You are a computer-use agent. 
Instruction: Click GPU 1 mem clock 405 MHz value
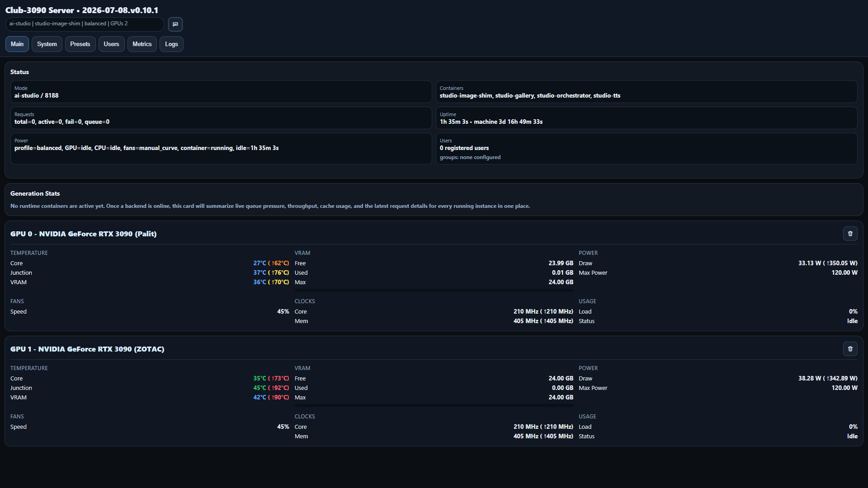point(543,436)
